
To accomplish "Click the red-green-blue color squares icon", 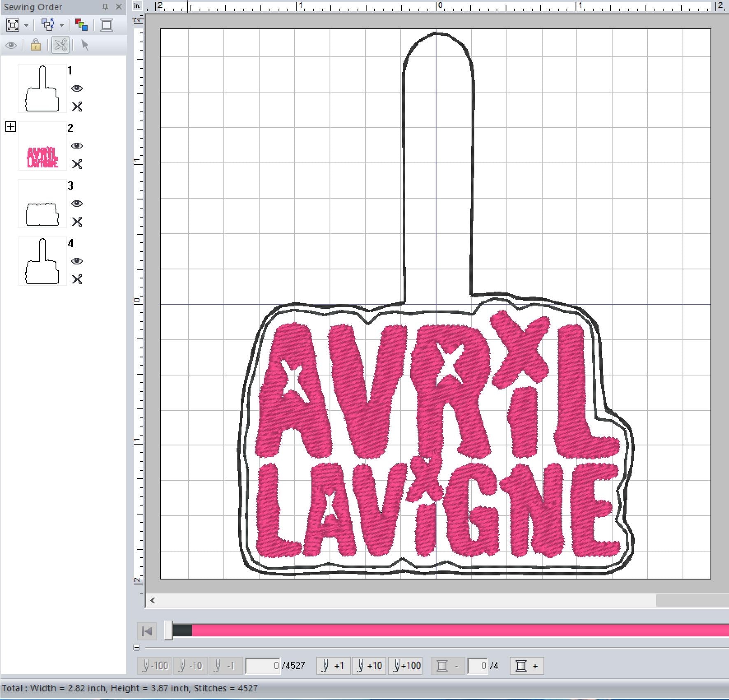I will pos(81,25).
